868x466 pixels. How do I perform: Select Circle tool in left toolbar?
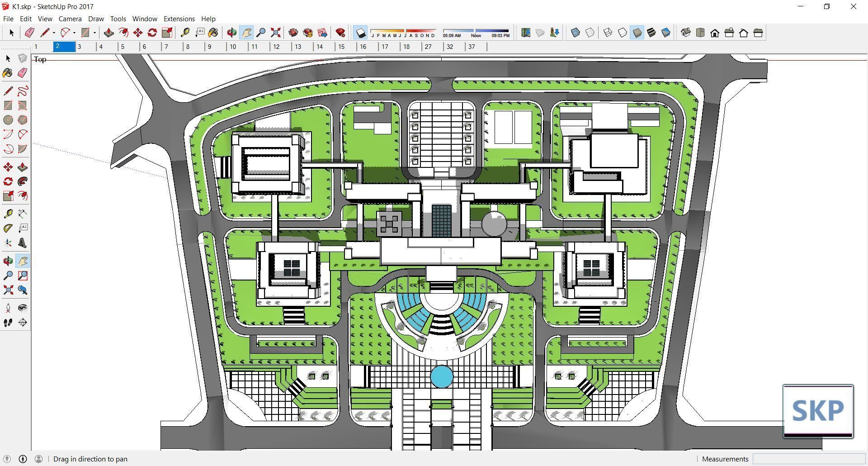8,120
